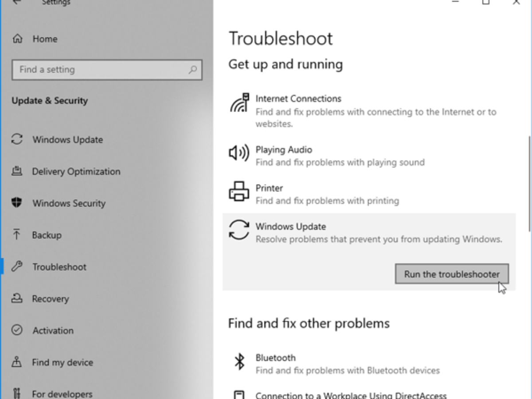532x399 pixels.
Task: Collapse the Windows Update troubleshooter item
Action: [x=369, y=232]
